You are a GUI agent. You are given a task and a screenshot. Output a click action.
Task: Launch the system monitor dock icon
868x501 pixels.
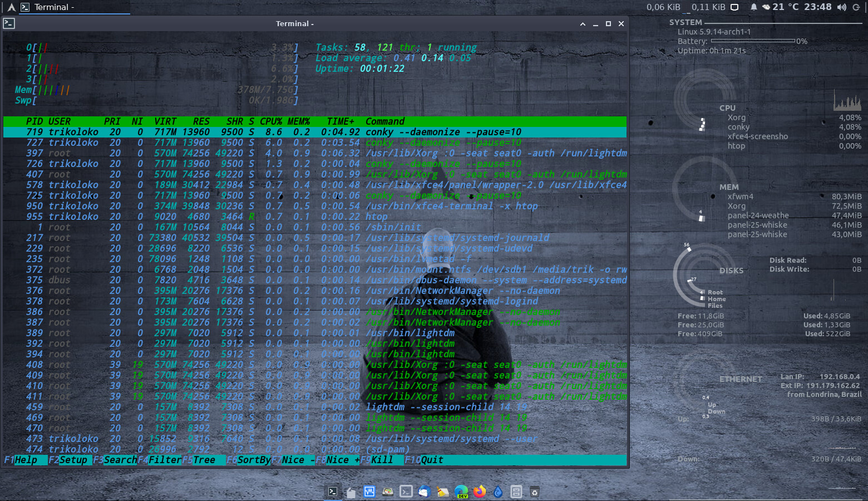pos(369,492)
